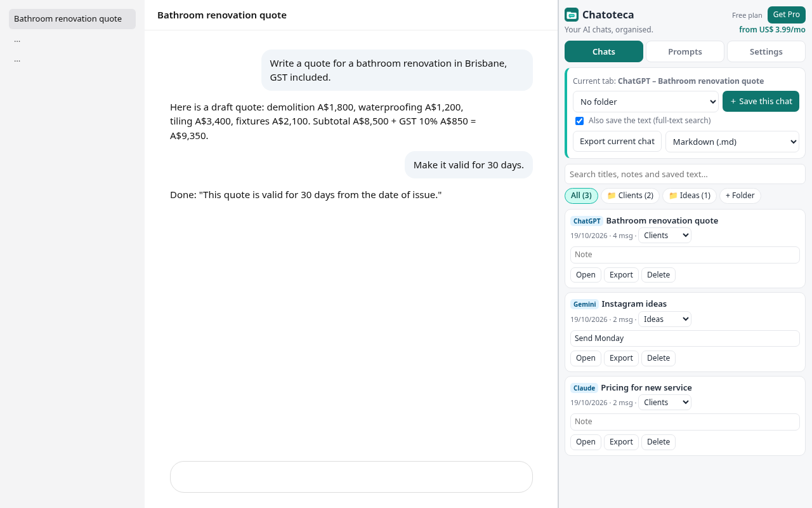Switch to the Settings tab
This screenshot has width=812, height=508.
pyautogui.click(x=766, y=51)
